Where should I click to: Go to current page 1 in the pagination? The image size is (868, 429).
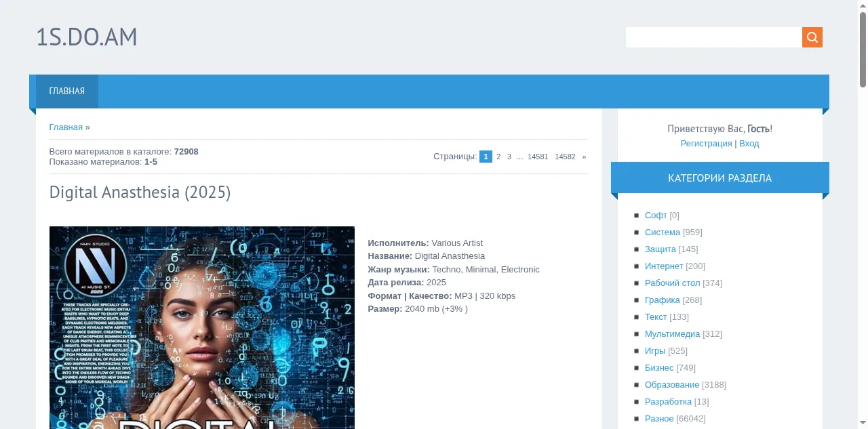486,157
